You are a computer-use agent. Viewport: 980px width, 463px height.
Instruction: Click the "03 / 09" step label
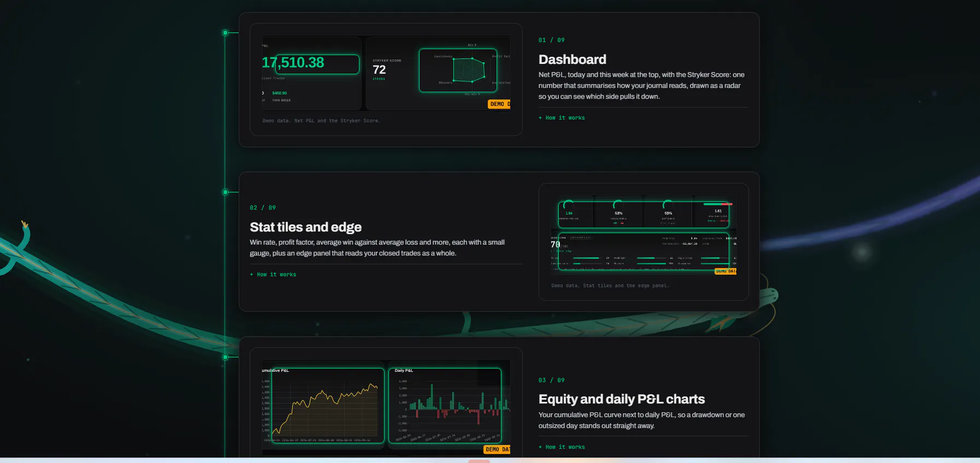[x=552, y=381]
